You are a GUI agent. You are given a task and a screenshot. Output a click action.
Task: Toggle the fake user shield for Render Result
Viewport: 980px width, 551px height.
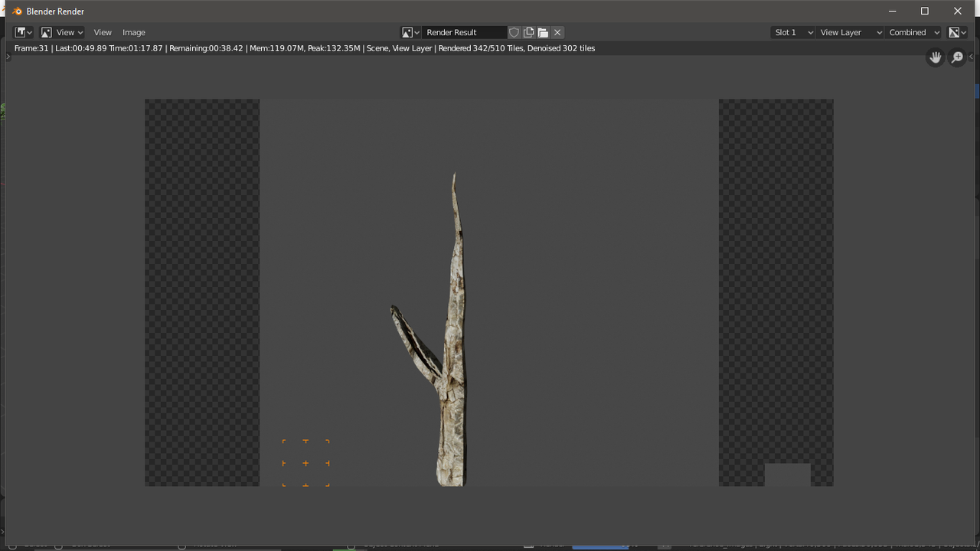pos(514,32)
